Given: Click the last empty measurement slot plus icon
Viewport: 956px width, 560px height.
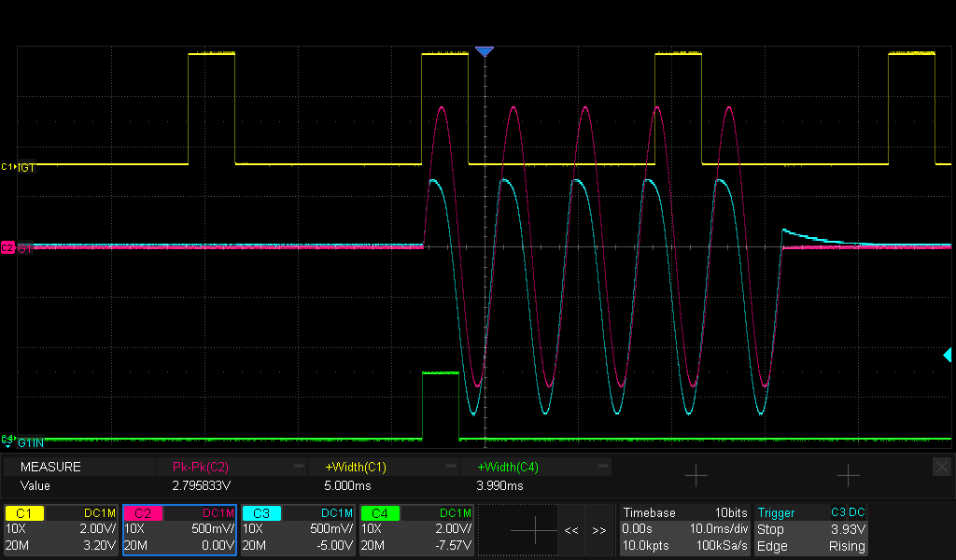Looking at the screenshot, I should 848,476.
